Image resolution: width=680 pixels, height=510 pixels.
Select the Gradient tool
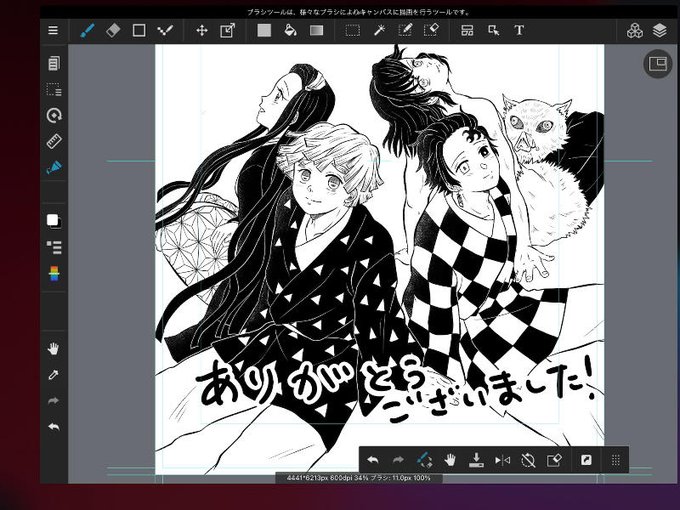(317, 30)
